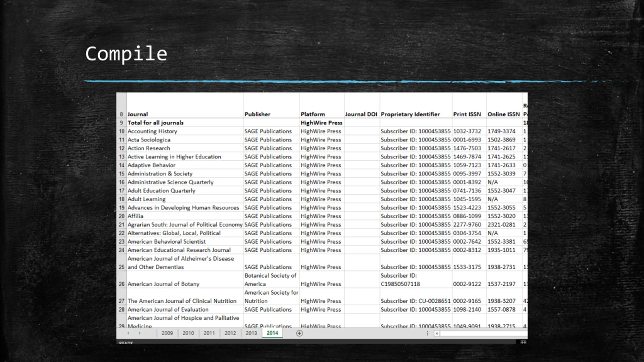Select the Online ISSN header cell

[x=504, y=106]
